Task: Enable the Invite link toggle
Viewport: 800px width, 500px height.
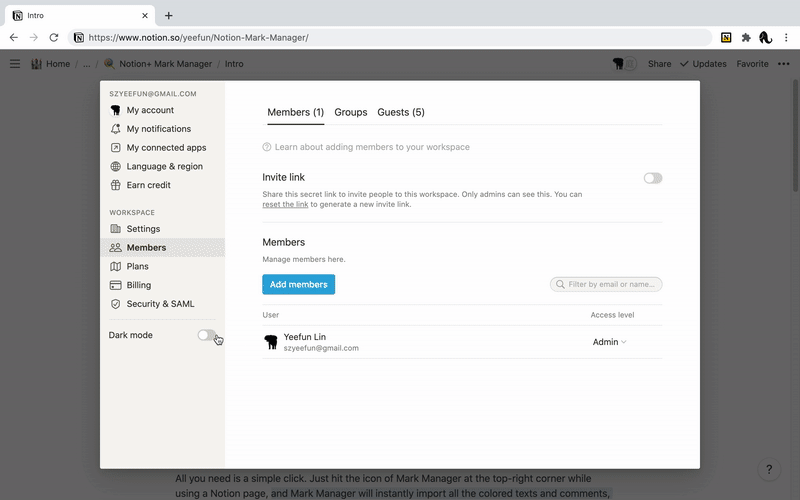Action: [x=653, y=178]
